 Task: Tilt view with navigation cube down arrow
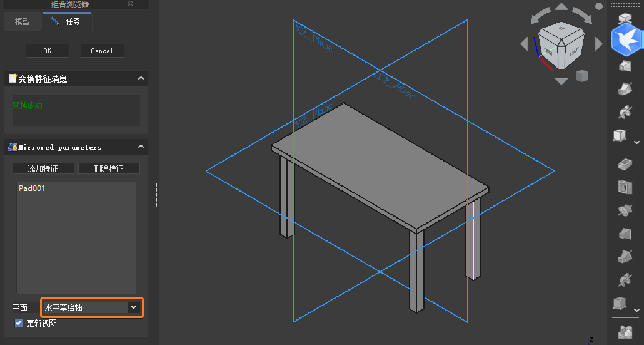(x=561, y=81)
